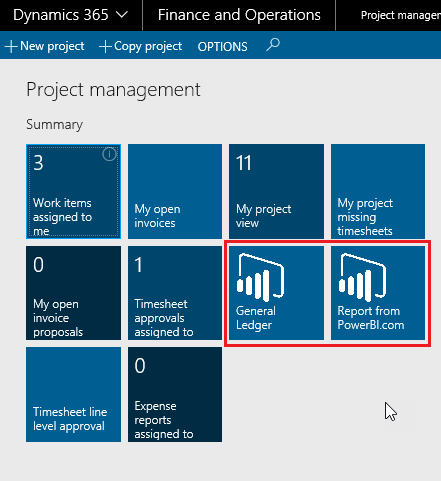This screenshot has width=441, height=481.
Task: Open the My open invoice proposals tile
Action: (x=74, y=293)
